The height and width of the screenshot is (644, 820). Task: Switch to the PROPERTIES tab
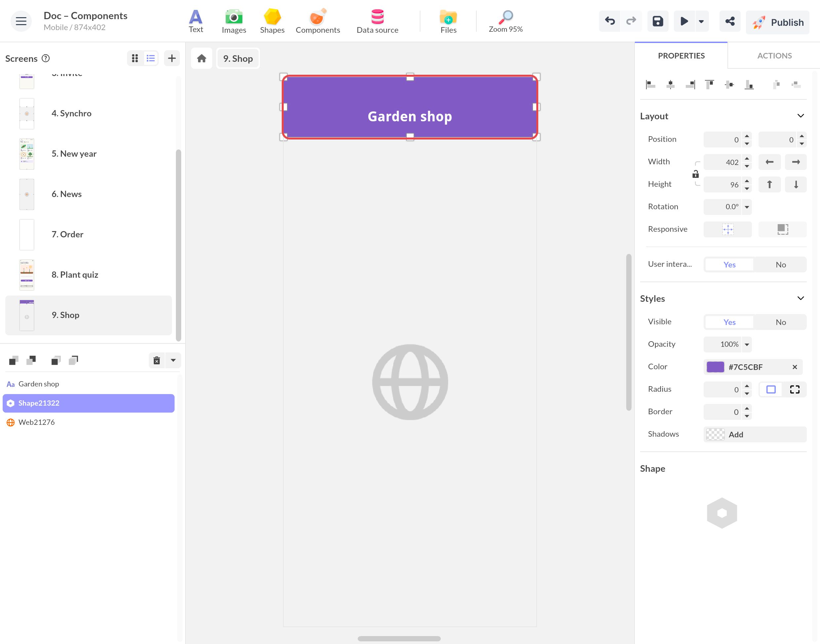[681, 56]
